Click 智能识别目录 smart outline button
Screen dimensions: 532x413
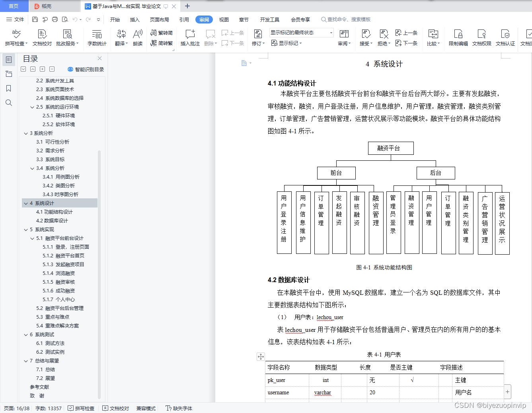coord(86,69)
